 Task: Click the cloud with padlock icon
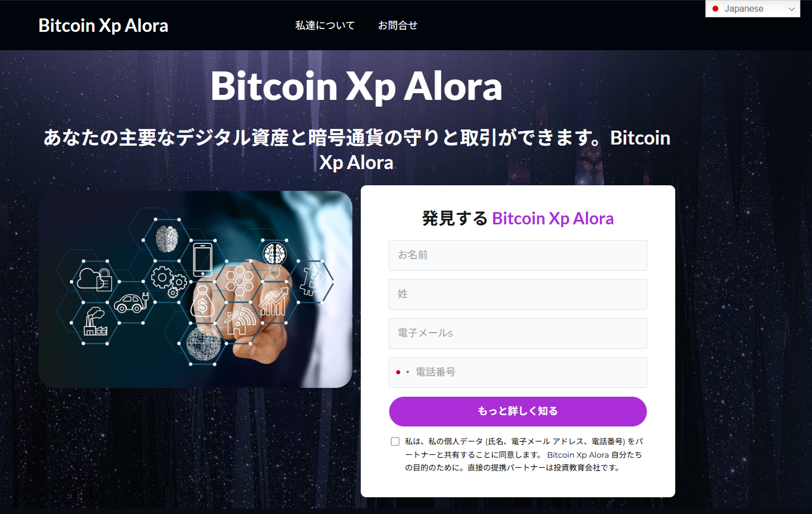coord(95,279)
